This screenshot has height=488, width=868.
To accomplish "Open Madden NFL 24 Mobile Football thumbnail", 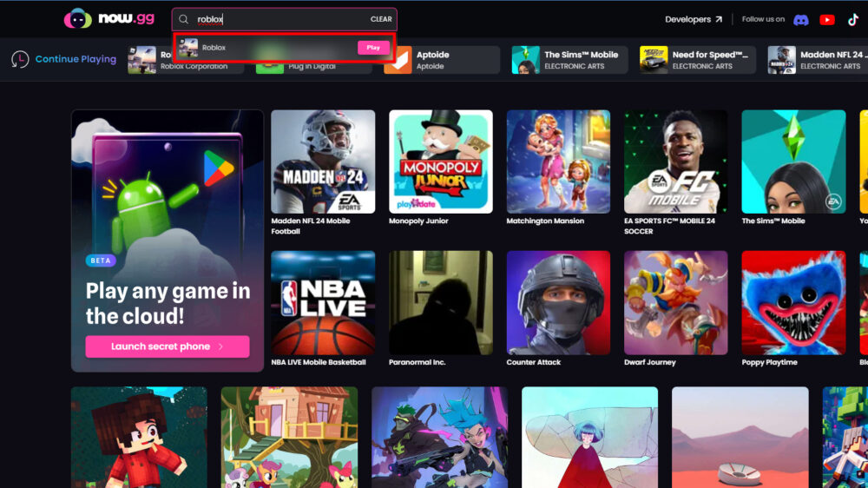I will (323, 162).
